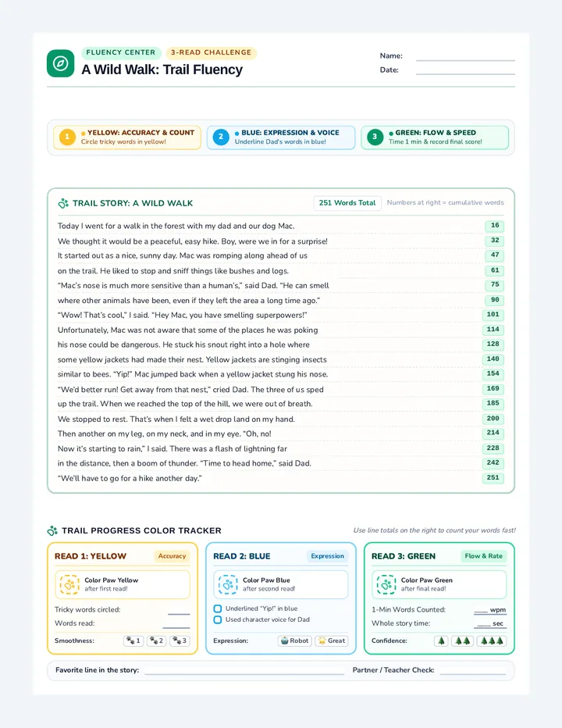Click cumulative word count 47
The height and width of the screenshot is (728, 562).
pos(495,255)
